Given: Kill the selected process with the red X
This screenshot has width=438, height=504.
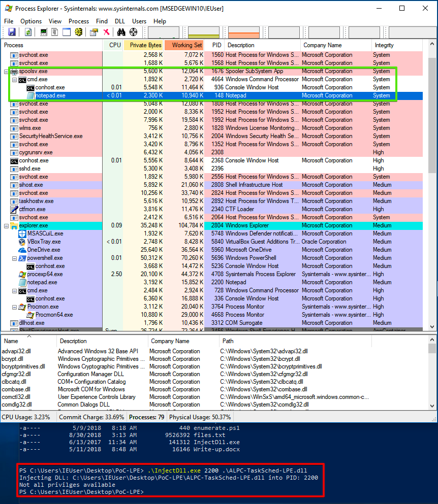Looking at the screenshot, I should pos(107,31).
